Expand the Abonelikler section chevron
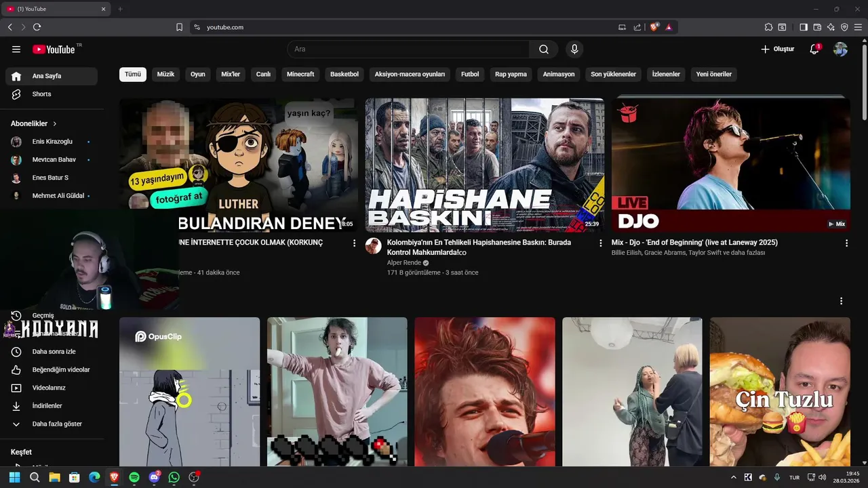This screenshot has height=488, width=868. coord(55,124)
